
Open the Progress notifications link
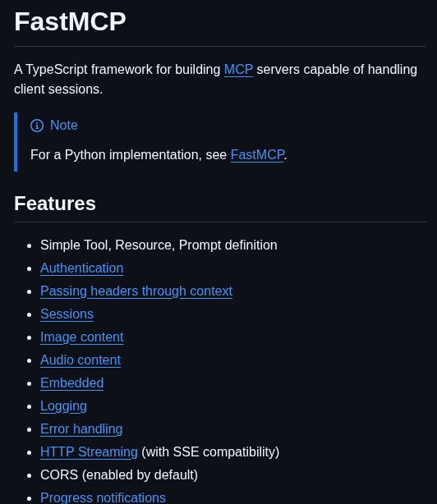103,497
